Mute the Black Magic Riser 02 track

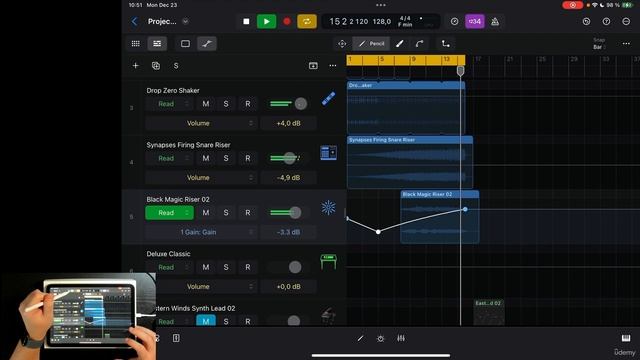coord(206,213)
